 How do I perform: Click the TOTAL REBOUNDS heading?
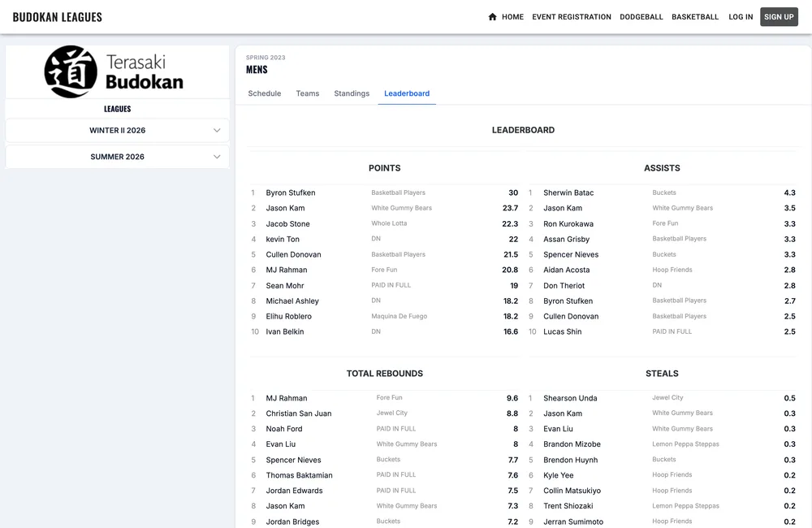(385, 374)
